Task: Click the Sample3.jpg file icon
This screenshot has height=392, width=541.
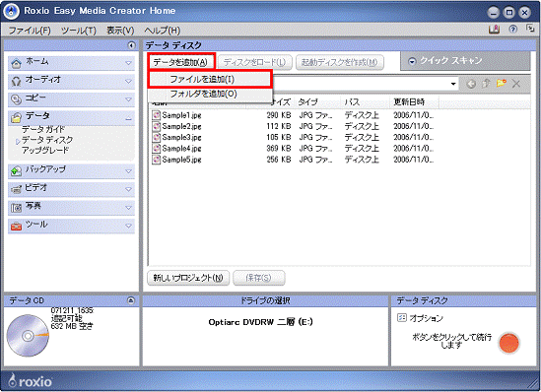Action: (157, 137)
